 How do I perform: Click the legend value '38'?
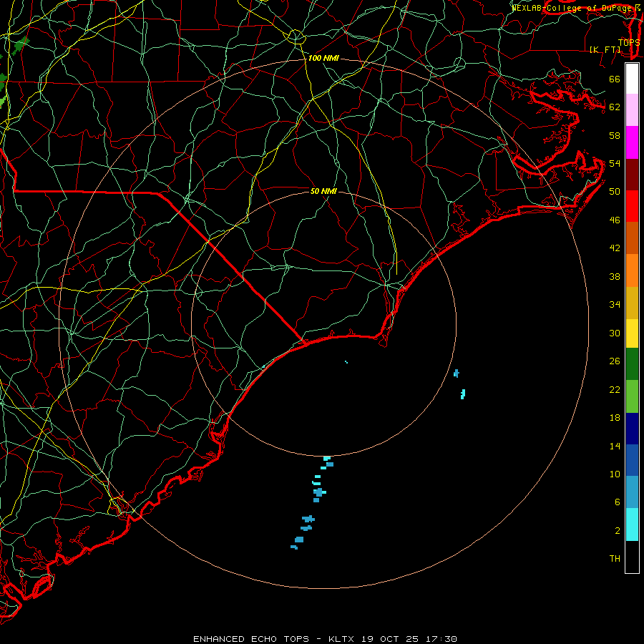[x=615, y=276]
